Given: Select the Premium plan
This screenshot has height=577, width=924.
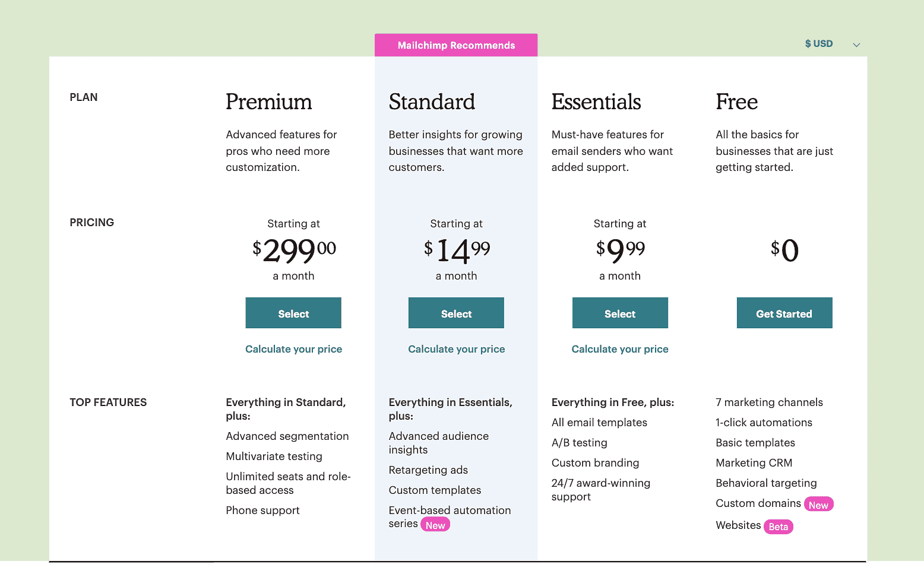Looking at the screenshot, I should click(293, 313).
